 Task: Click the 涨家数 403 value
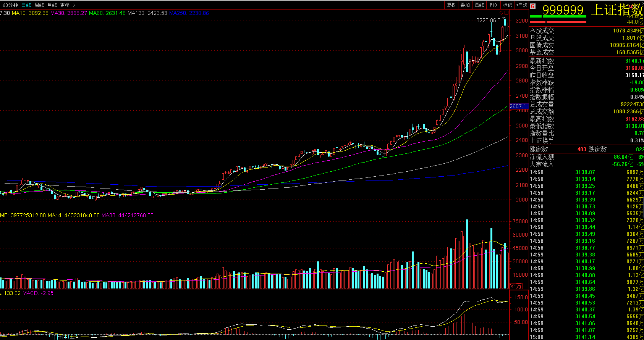pyautogui.click(x=582, y=149)
